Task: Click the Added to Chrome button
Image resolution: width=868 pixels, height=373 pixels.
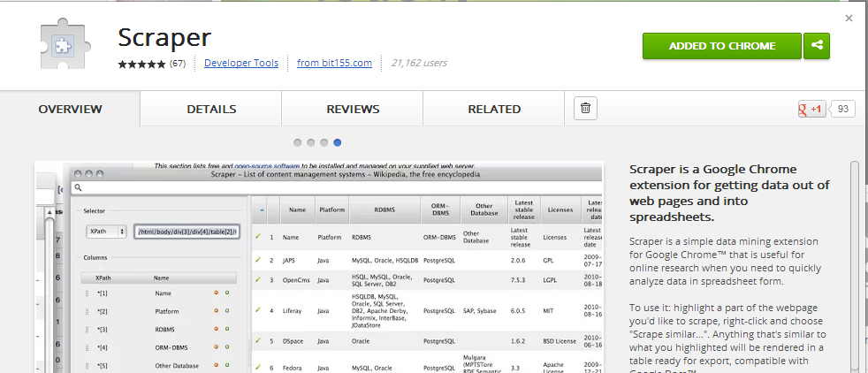Action: click(721, 46)
